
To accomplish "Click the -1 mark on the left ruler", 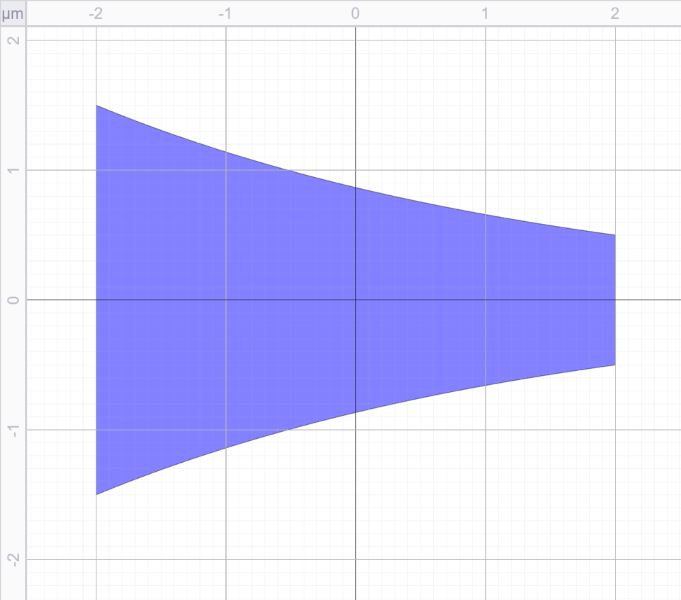I will point(13,430).
